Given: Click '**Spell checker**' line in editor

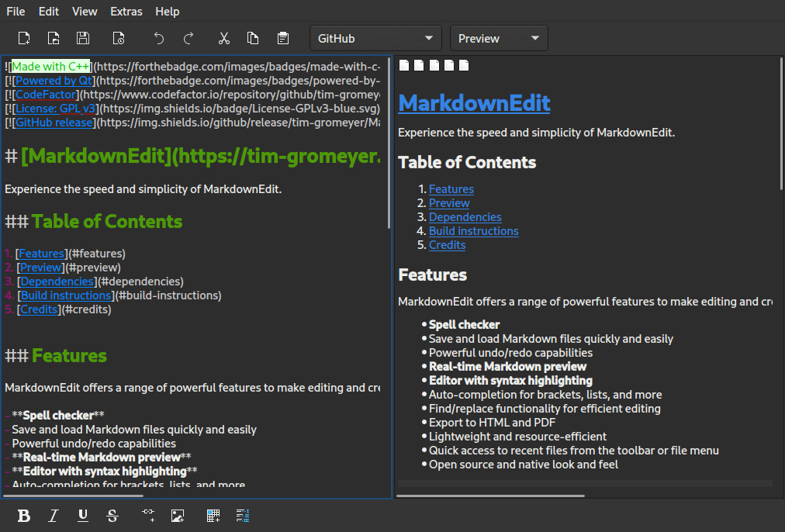Looking at the screenshot, I should [54, 416].
